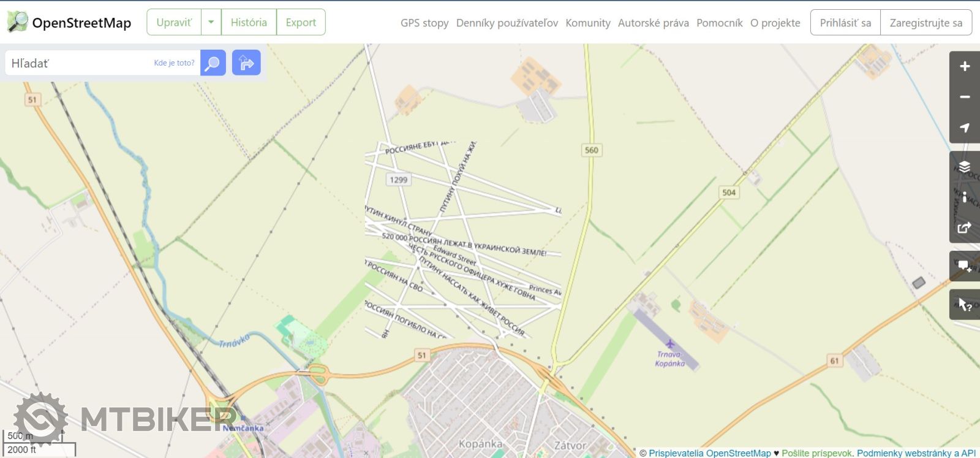Image resolution: width=980 pixels, height=458 pixels.
Task: Open directions between two points
Action: (246, 63)
